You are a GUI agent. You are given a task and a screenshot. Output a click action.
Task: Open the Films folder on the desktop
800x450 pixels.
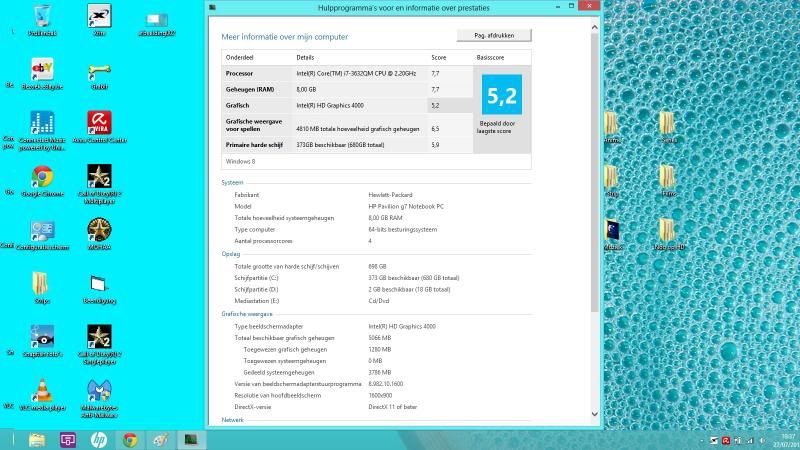(668, 180)
